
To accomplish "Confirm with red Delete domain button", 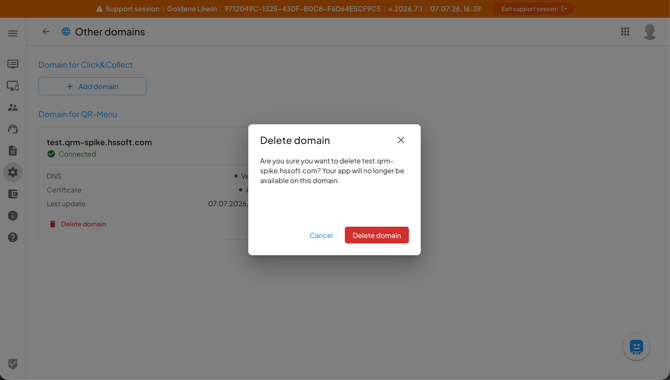I will point(376,235).
